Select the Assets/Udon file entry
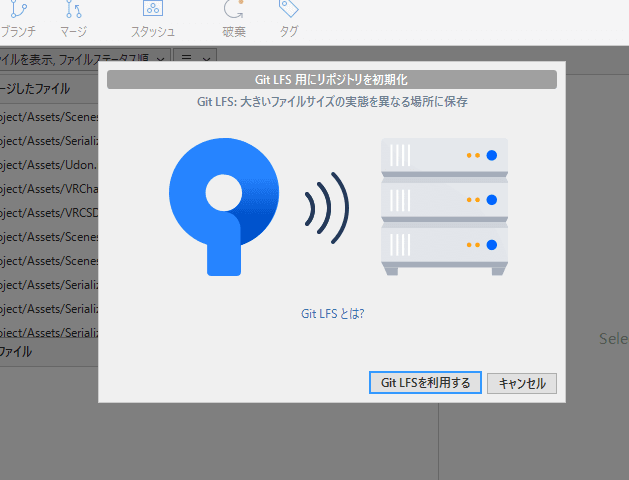Viewport: 629px width, 480px height. pos(48,164)
